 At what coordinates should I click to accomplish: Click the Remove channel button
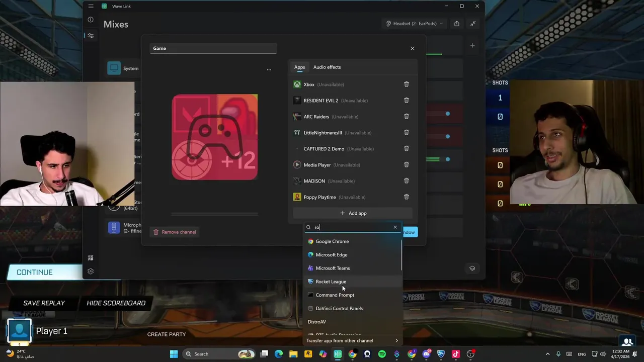[175, 232]
